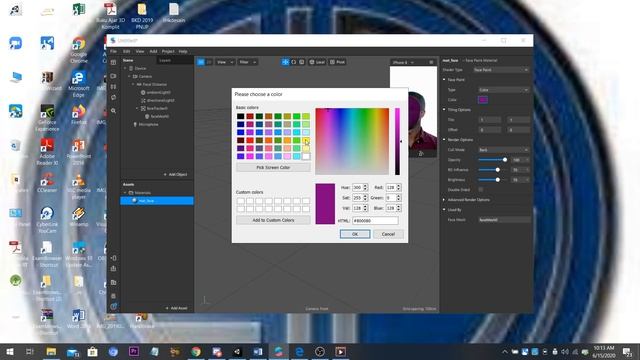
Task: Open Word from the Windows taskbar
Action: point(258,351)
